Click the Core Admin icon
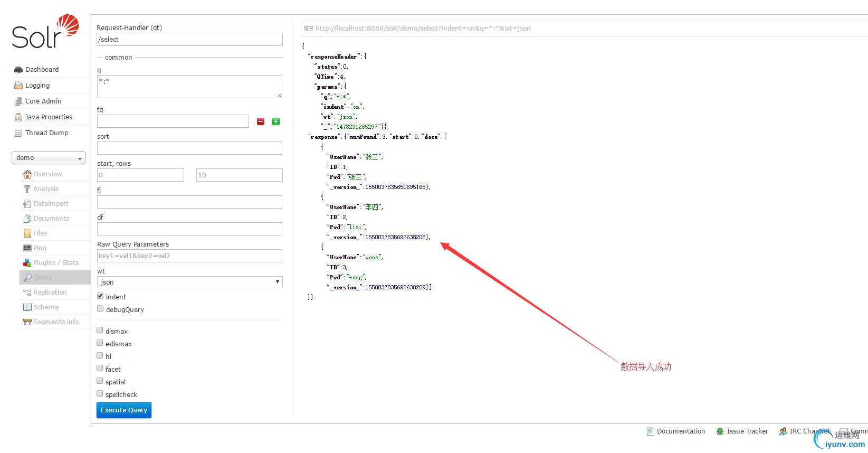This screenshot has width=868, height=453. [18, 101]
